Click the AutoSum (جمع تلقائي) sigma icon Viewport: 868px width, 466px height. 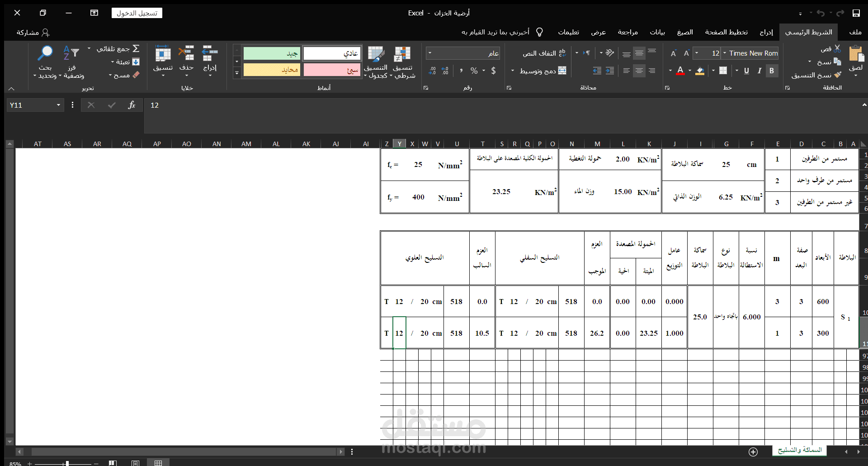(136, 48)
